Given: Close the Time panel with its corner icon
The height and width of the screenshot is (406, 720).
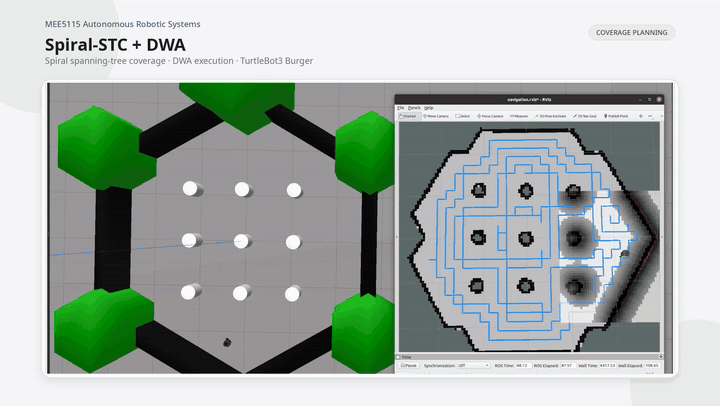Looking at the screenshot, I should [x=661, y=357].
